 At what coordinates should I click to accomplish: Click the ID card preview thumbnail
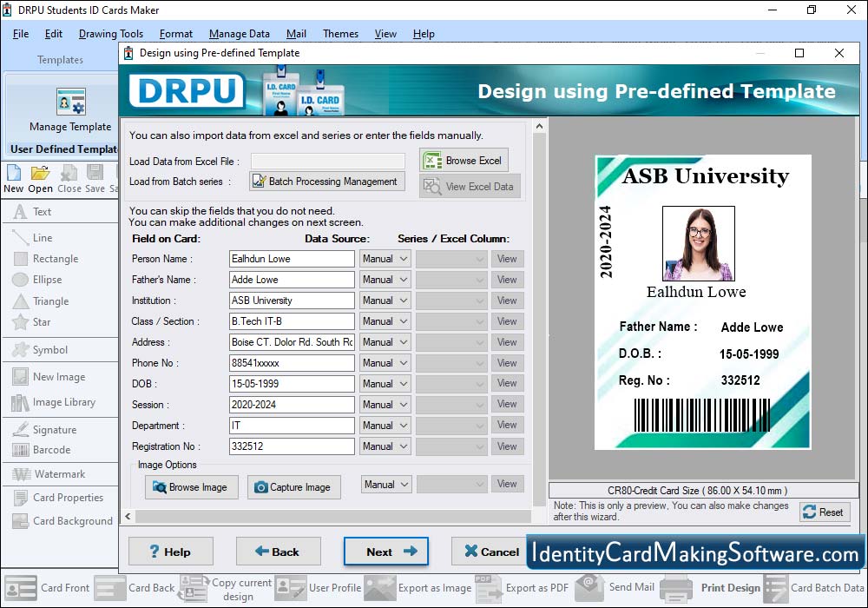pyautogui.click(x=702, y=301)
